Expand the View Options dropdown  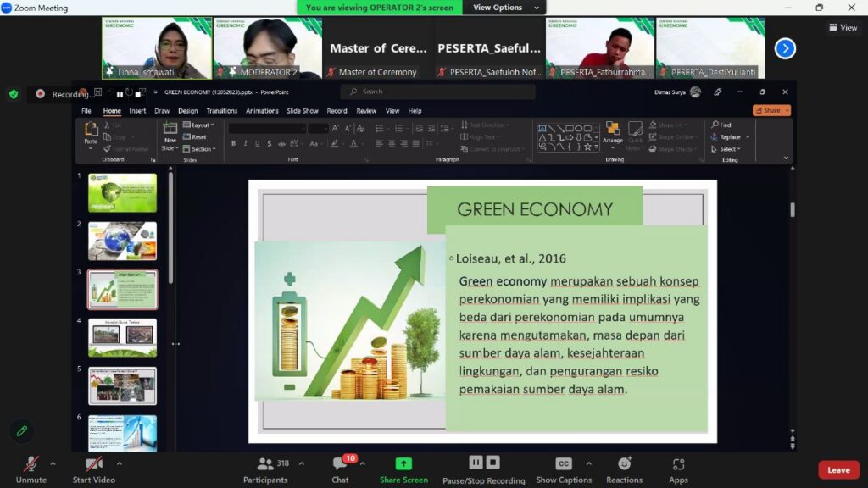point(504,8)
